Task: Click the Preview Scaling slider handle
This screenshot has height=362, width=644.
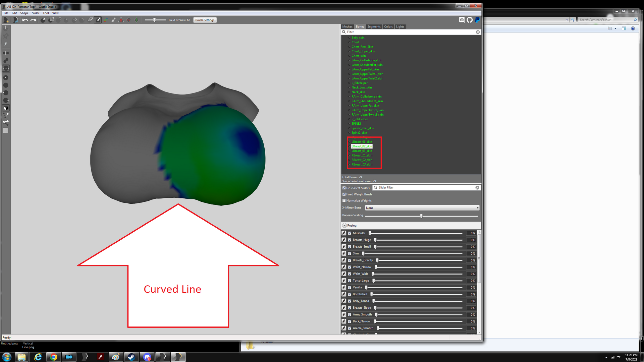Action: (x=421, y=216)
